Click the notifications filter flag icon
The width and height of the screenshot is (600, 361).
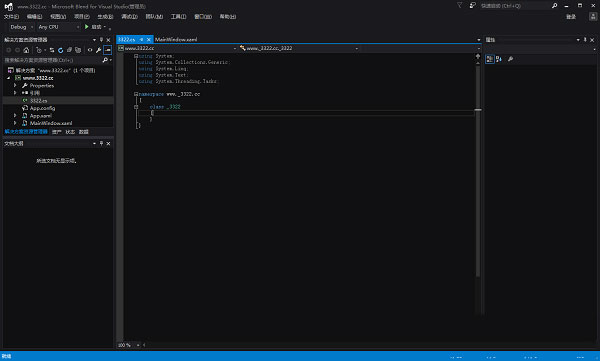(x=460, y=5)
